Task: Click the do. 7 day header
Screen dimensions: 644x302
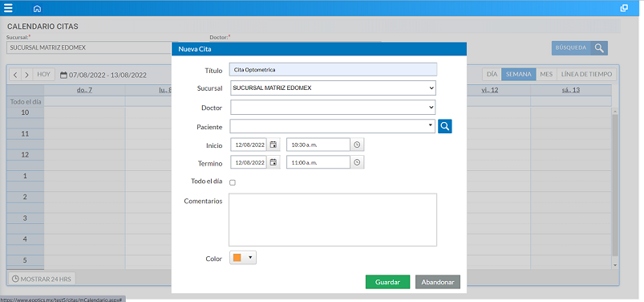Action: click(84, 90)
